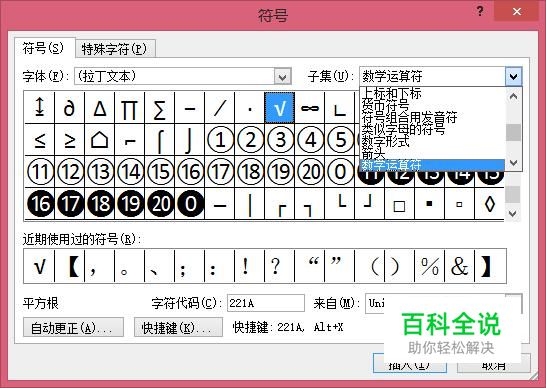Select the white circled zero symbol
This screenshot has height=388, width=546.
click(340, 172)
